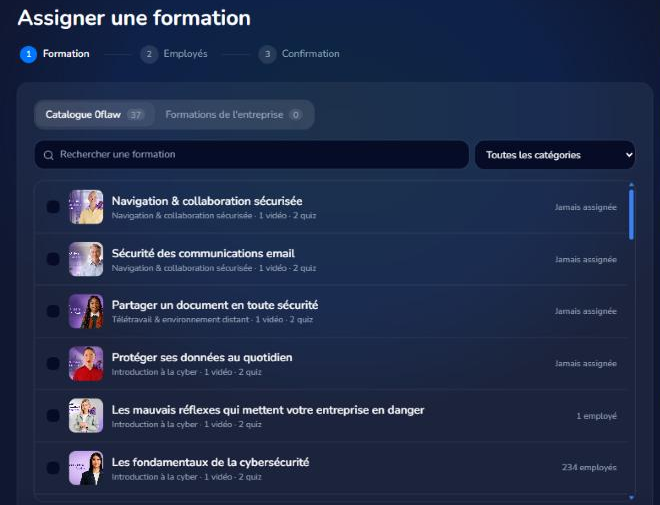The width and height of the screenshot is (660, 505).
Task: Click step 1 Formation circle
Action: coord(29,54)
